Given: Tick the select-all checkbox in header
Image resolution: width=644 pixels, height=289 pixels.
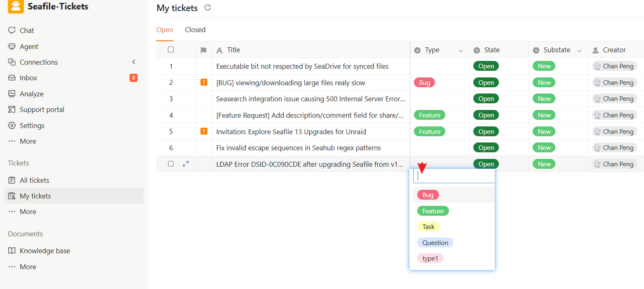Looking at the screenshot, I should pyautogui.click(x=171, y=50).
